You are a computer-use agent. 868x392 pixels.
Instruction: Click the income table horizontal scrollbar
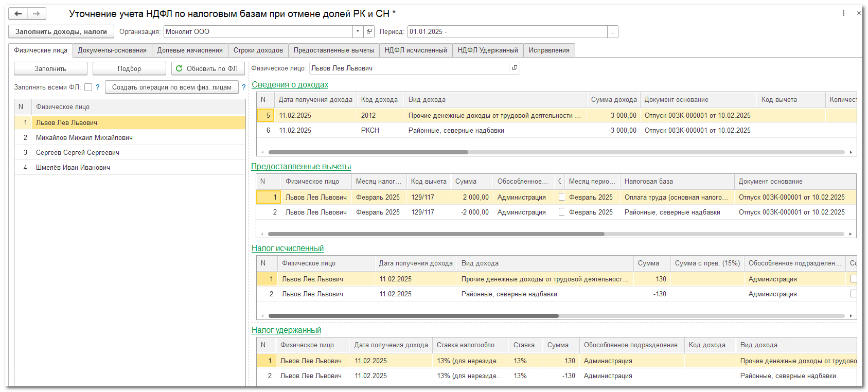click(368, 152)
